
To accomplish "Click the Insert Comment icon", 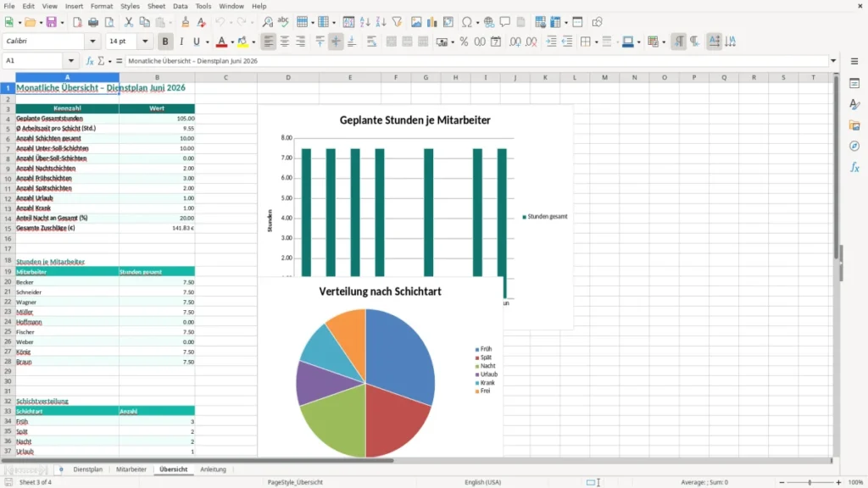I will pyautogui.click(x=505, y=22).
